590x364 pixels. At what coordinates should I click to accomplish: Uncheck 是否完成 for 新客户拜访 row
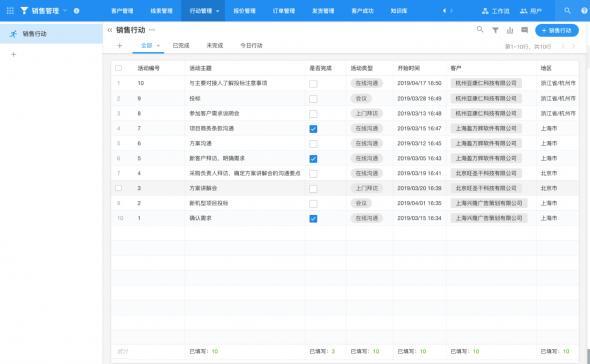(x=313, y=159)
